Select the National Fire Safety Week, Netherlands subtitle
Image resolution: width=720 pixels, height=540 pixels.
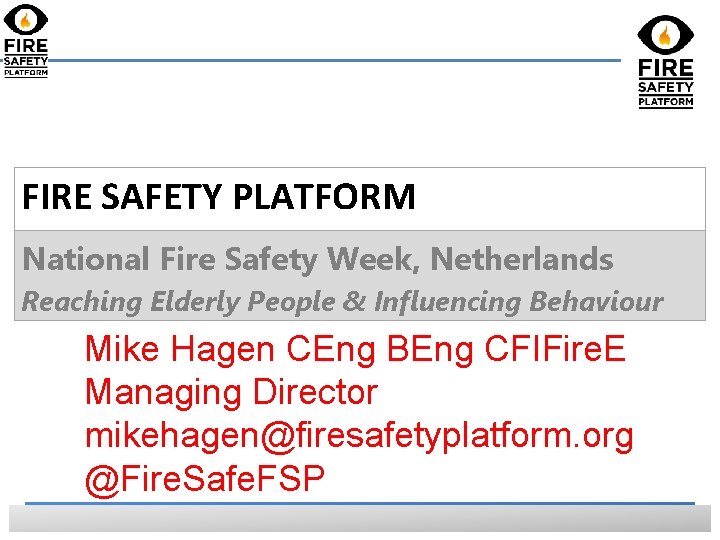point(318,259)
